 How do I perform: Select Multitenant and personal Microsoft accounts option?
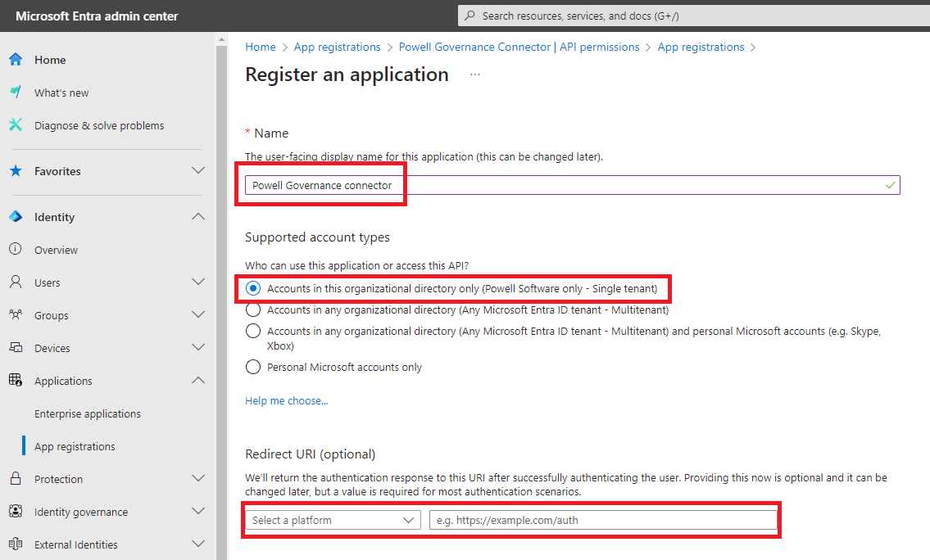(253, 331)
